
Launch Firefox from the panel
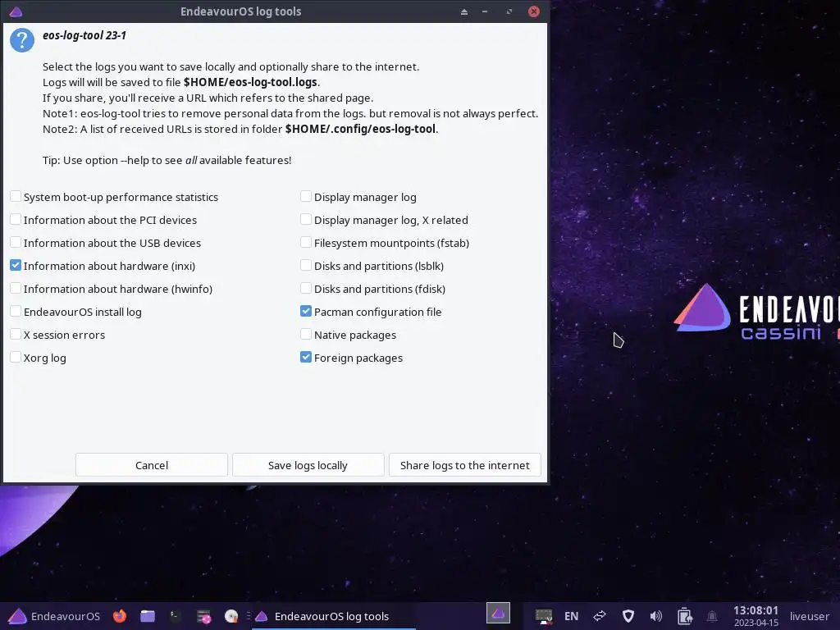(x=120, y=616)
